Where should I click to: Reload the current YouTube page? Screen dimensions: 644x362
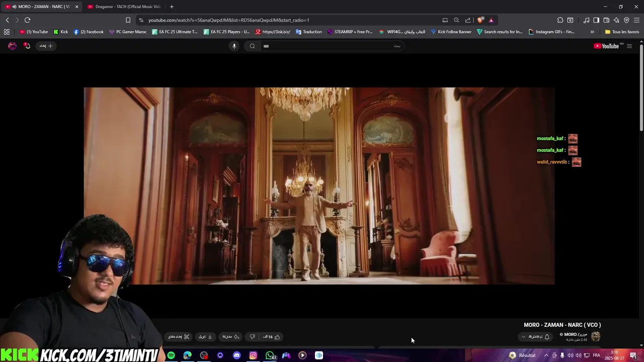click(x=27, y=20)
